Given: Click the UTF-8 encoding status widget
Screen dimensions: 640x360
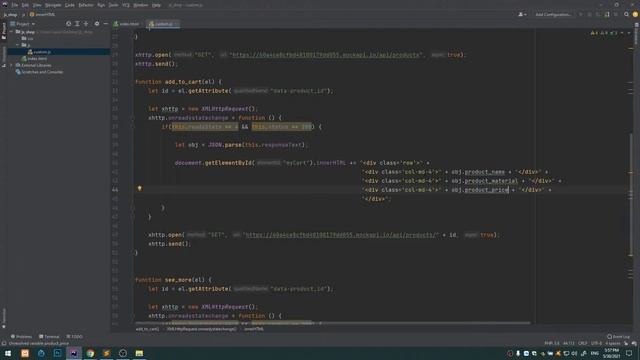Looking at the screenshot, I should pos(596,344).
